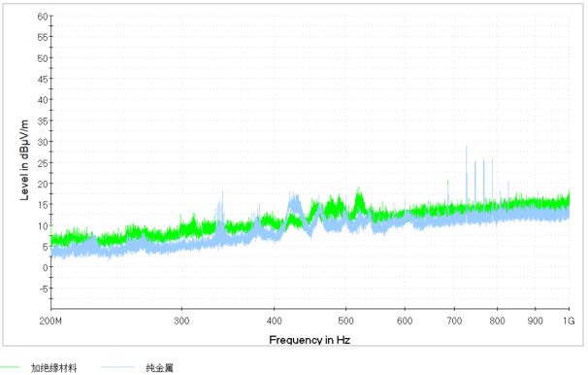Click the 300 tick label on frequency axis
Viewport: 588px width, 375px height.
181,321
